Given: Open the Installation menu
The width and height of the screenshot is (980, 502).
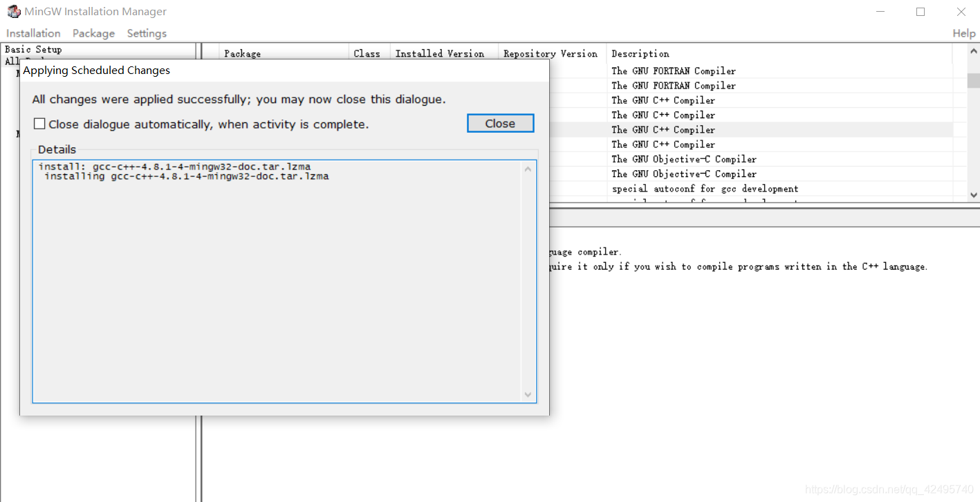Looking at the screenshot, I should [x=33, y=33].
